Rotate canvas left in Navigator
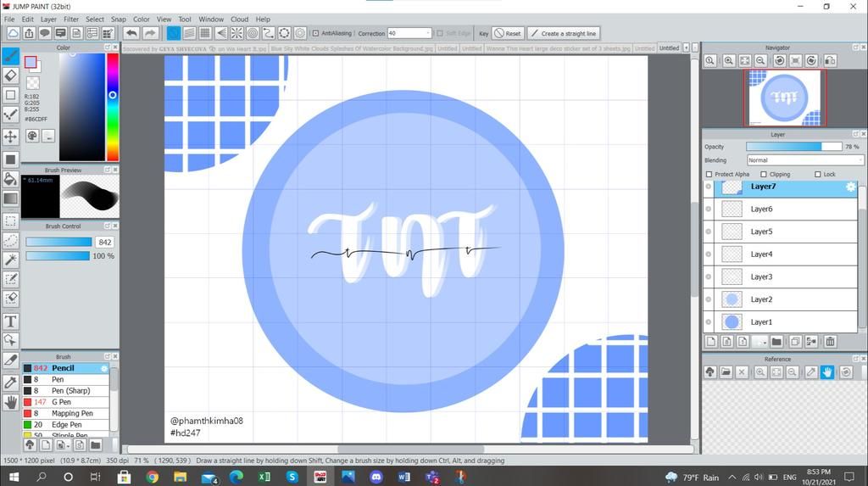 pyautogui.click(x=780, y=61)
